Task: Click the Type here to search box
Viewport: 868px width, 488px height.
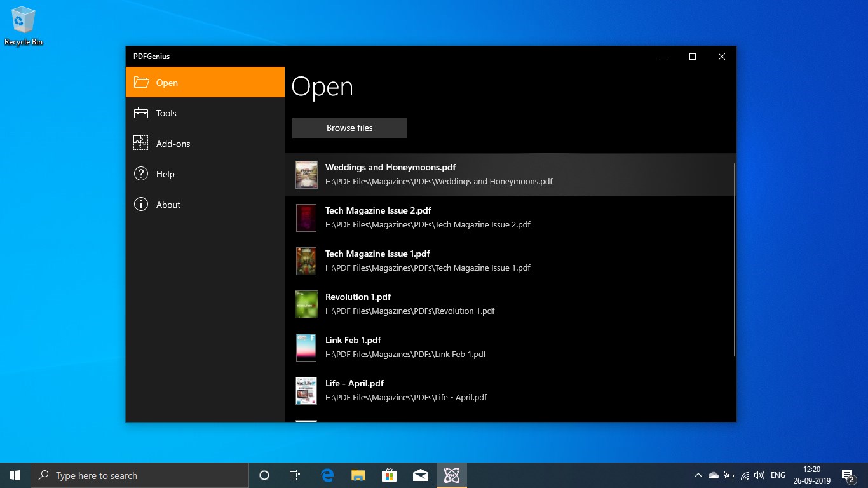Action: coord(140,475)
